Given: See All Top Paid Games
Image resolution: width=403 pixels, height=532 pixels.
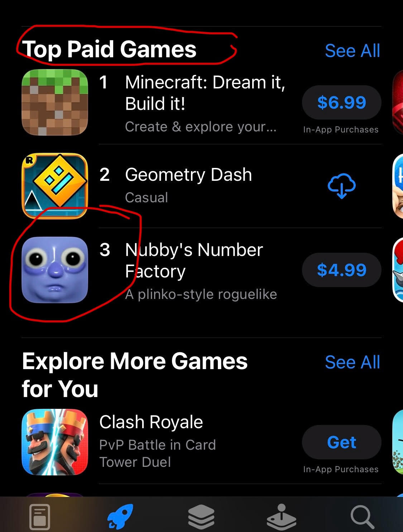Looking at the screenshot, I should coord(352,51).
